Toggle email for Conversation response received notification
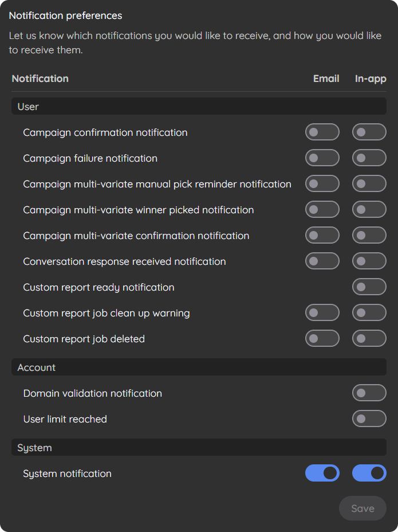Screen dimensions: 398x532 tap(322, 261)
